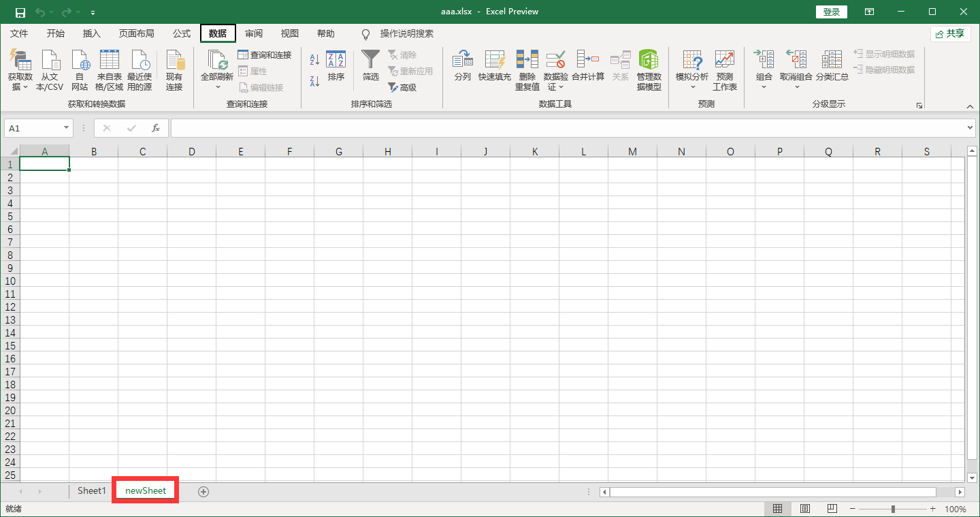Switch to normal view in status bar
Viewport: 980px width, 517px height.
coord(777,509)
